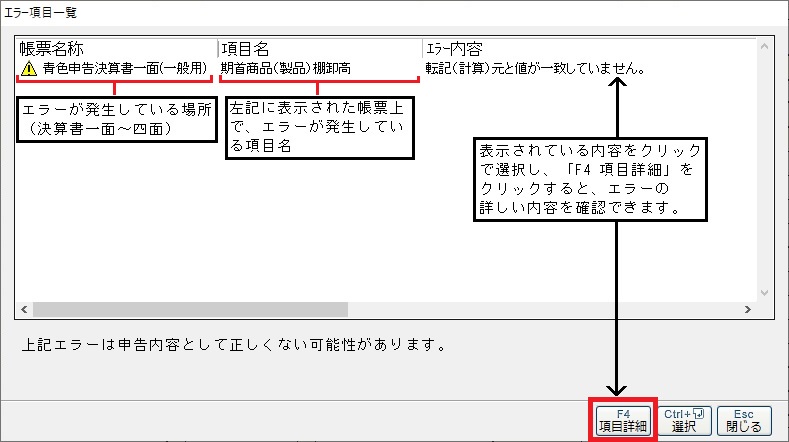
Task: Click the horizontal scrollbar right arrow
Action: click(749, 310)
